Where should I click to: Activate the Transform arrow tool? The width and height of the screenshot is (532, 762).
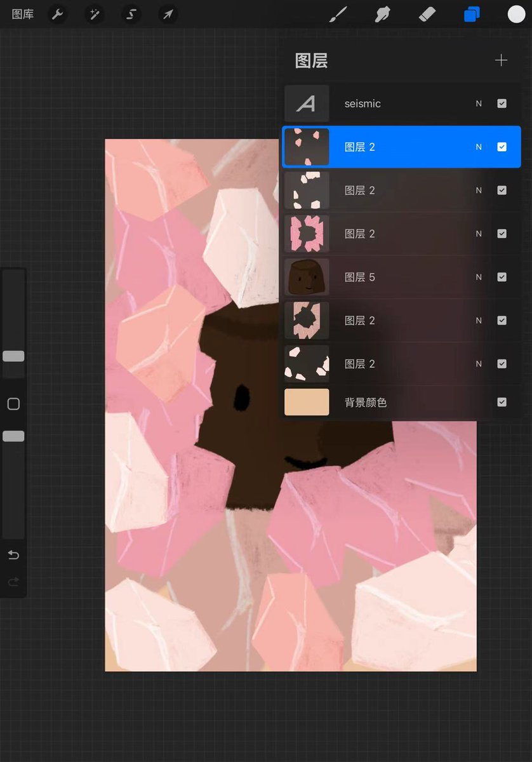(168, 14)
